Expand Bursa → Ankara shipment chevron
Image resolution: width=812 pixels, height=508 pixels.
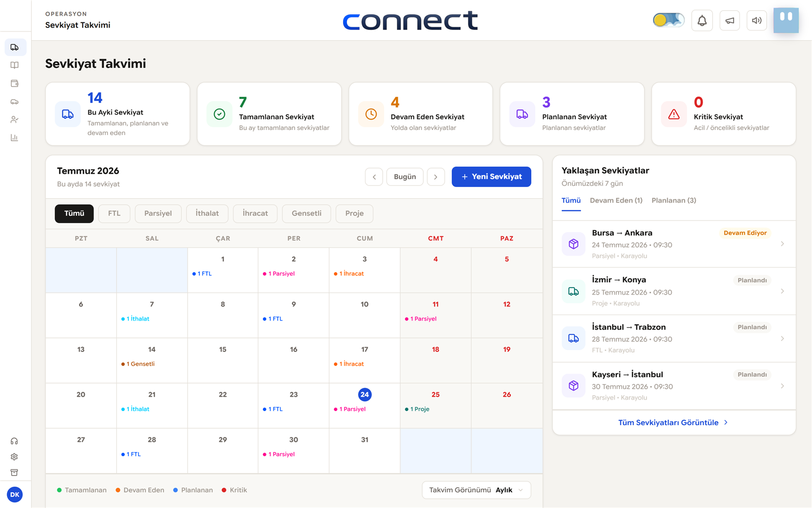[783, 244]
